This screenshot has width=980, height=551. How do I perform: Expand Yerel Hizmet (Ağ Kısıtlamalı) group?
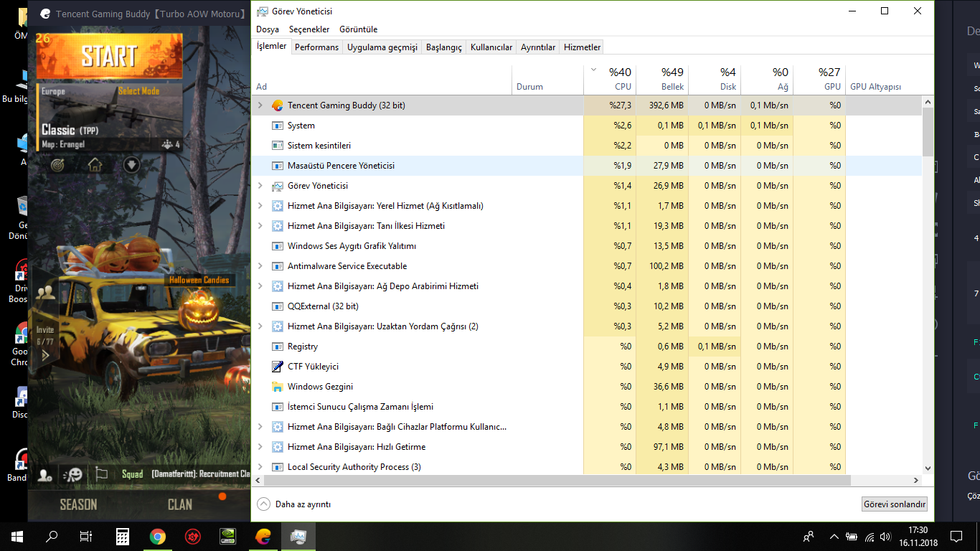click(260, 206)
